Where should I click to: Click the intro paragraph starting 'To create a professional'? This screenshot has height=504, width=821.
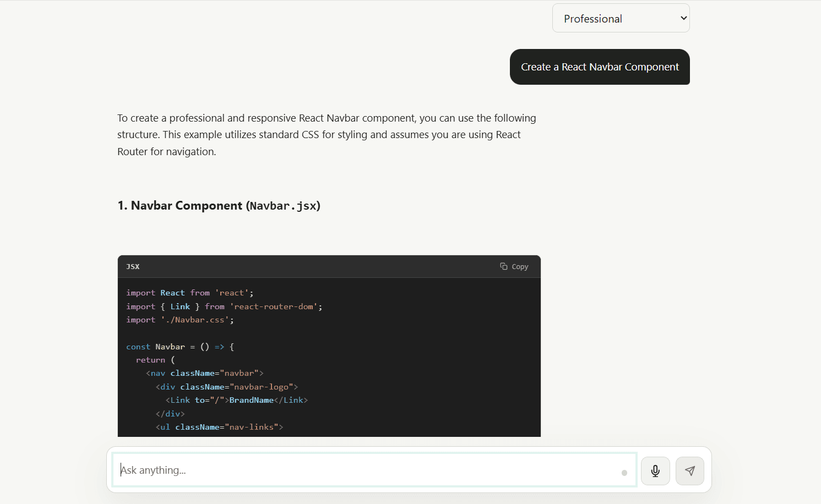[327, 135]
